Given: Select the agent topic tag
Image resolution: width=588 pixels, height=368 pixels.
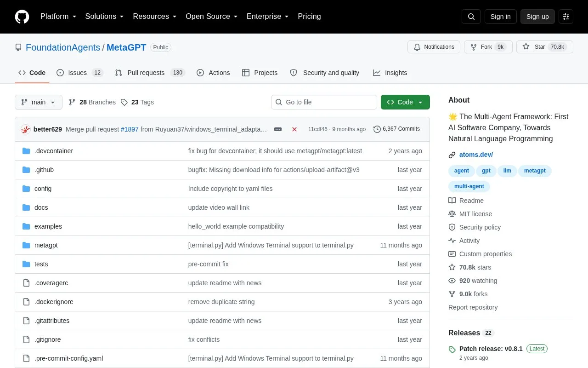Looking at the screenshot, I should coord(462,171).
